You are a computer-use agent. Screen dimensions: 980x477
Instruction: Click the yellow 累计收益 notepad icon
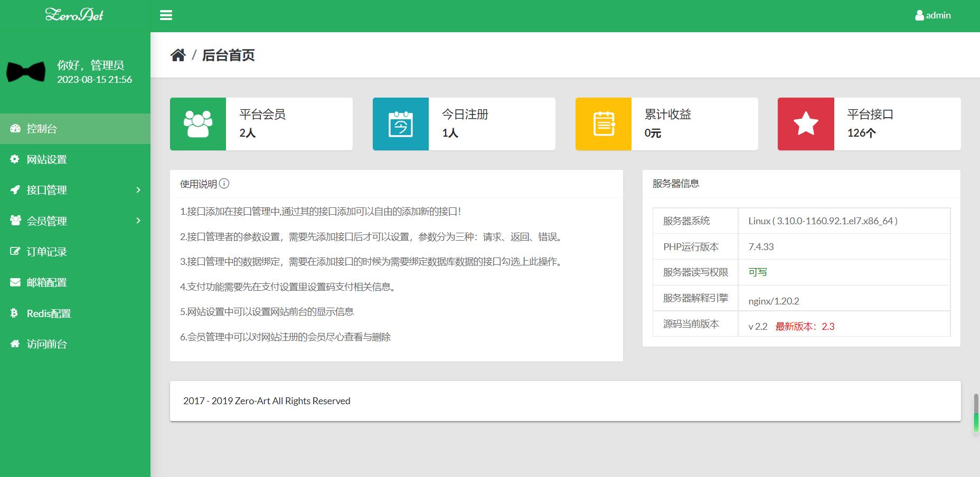[604, 124]
